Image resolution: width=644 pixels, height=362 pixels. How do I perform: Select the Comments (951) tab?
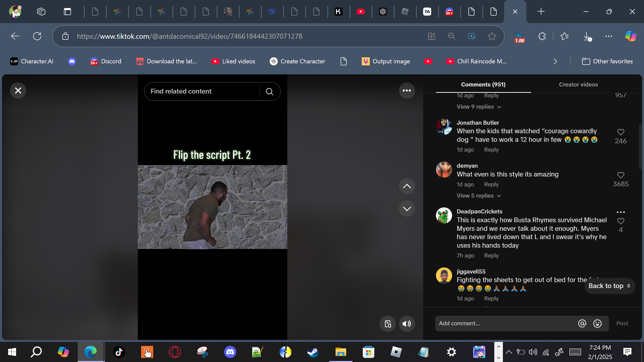click(x=483, y=85)
